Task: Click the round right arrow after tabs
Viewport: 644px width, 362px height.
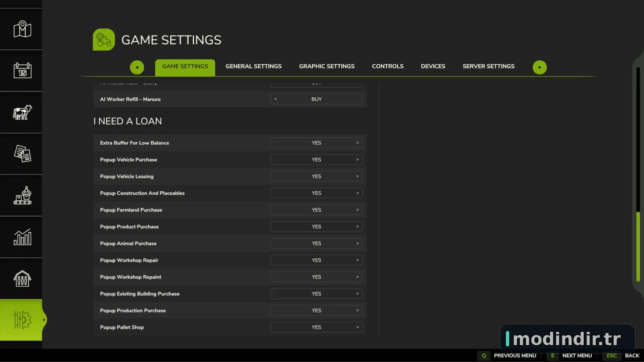Action: [x=540, y=67]
